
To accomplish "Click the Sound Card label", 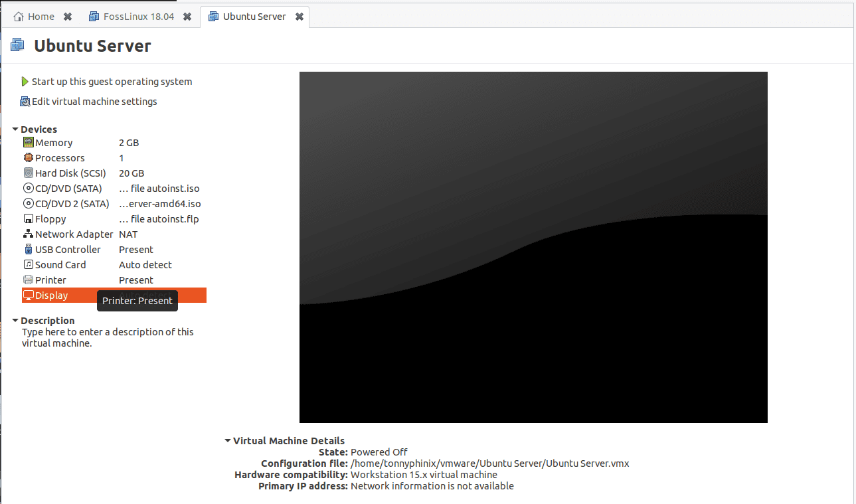I will (x=60, y=265).
